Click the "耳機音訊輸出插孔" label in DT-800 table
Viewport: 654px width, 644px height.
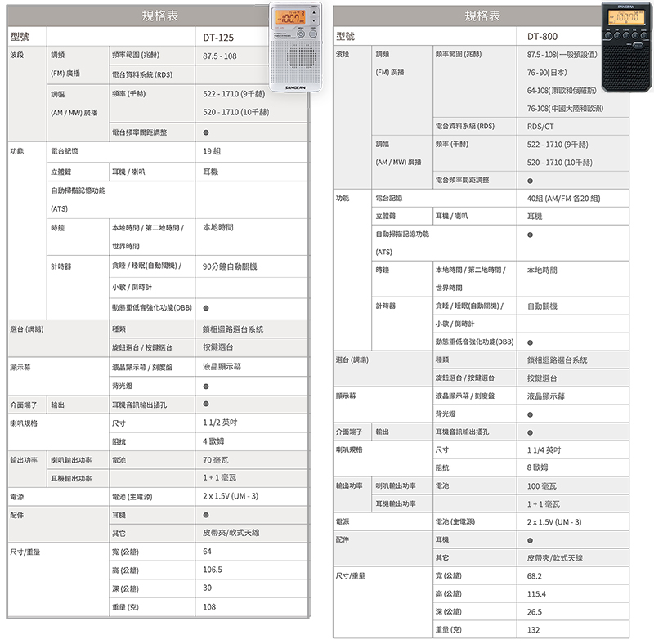[x=462, y=432]
